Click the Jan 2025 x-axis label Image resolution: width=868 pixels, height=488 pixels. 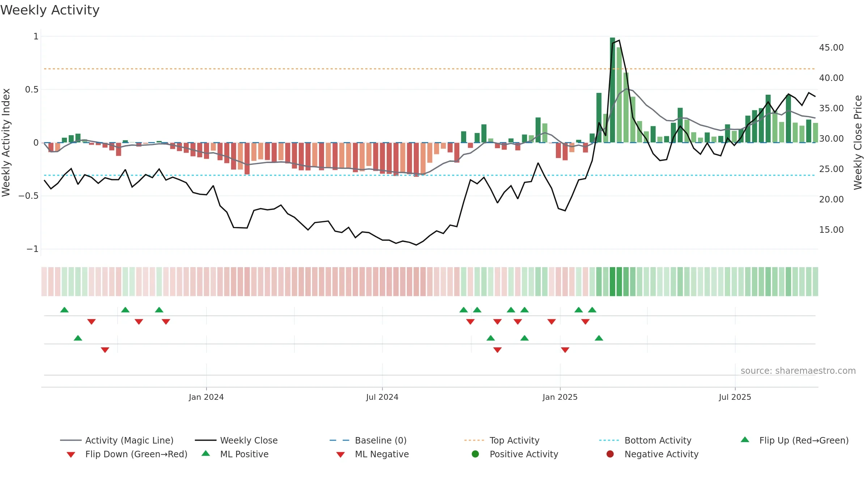click(560, 397)
